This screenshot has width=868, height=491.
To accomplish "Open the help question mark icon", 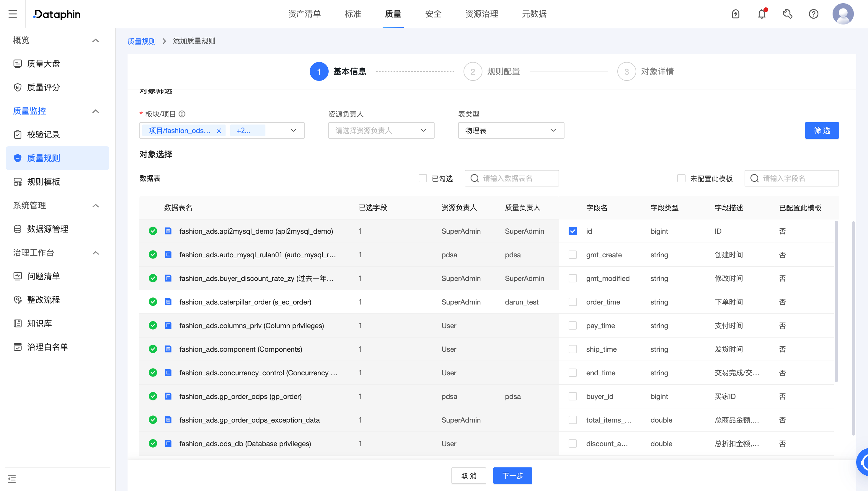I will click(813, 14).
